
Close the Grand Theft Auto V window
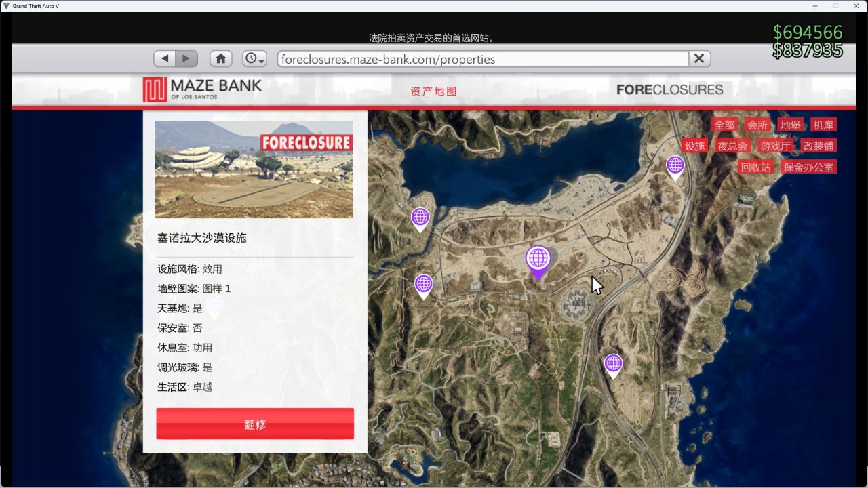pyautogui.click(x=856, y=5)
